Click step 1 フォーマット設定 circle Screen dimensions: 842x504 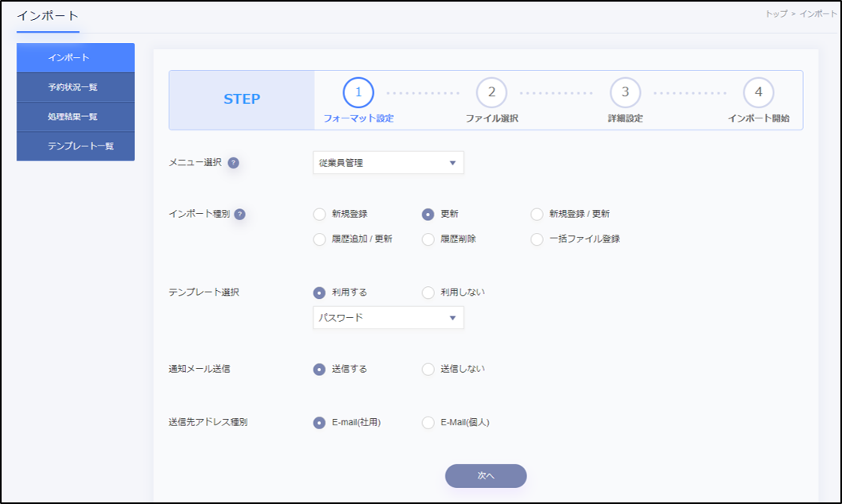pos(358,92)
